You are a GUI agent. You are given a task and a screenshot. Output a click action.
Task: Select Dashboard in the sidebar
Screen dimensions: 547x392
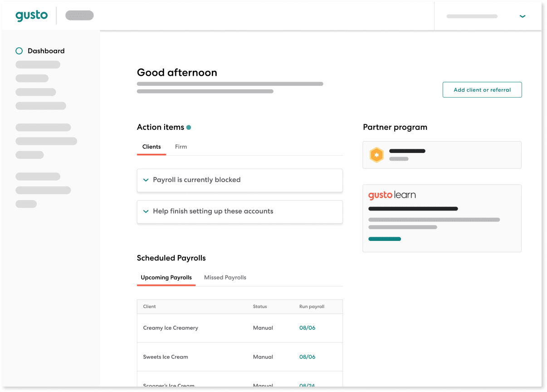[x=46, y=51]
